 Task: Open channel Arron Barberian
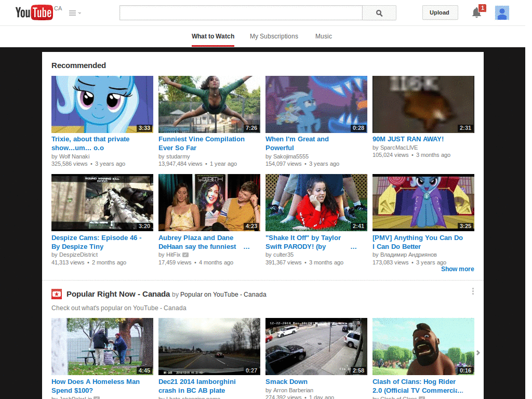(293, 390)
